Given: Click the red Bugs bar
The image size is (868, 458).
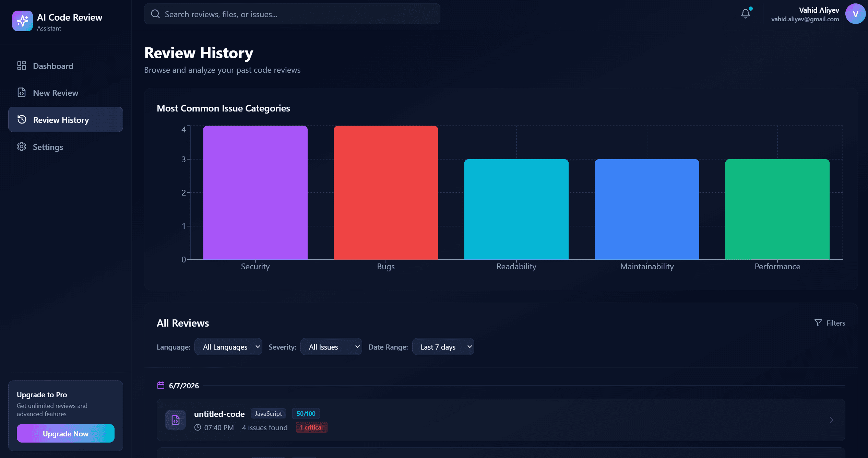Looking at the screenshot, I should 386,192.
